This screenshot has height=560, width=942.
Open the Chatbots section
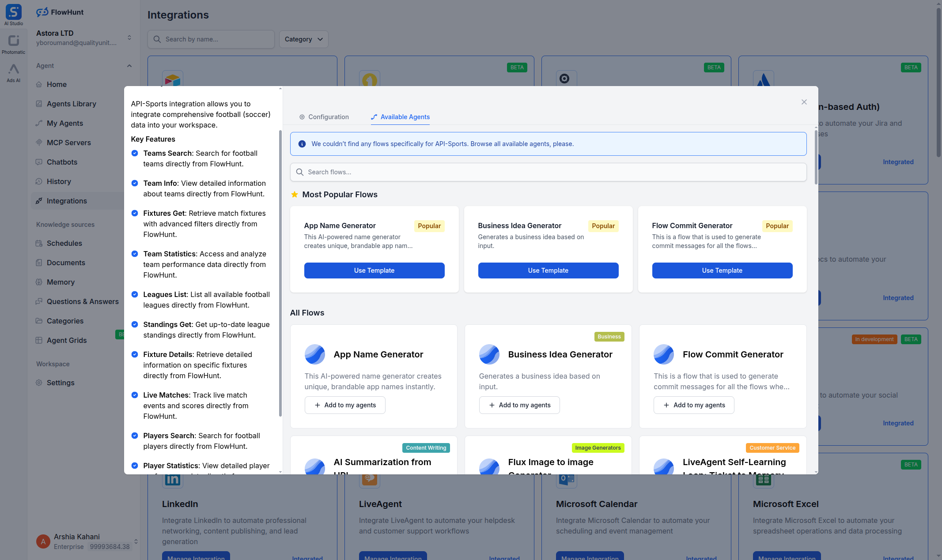pyautogui.click(x=62, y=162)
